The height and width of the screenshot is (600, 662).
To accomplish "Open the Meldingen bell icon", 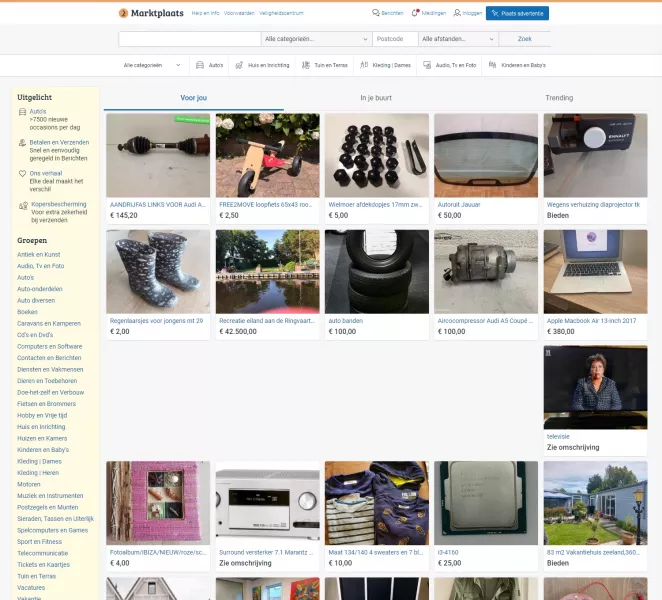I will pos(415,13).
